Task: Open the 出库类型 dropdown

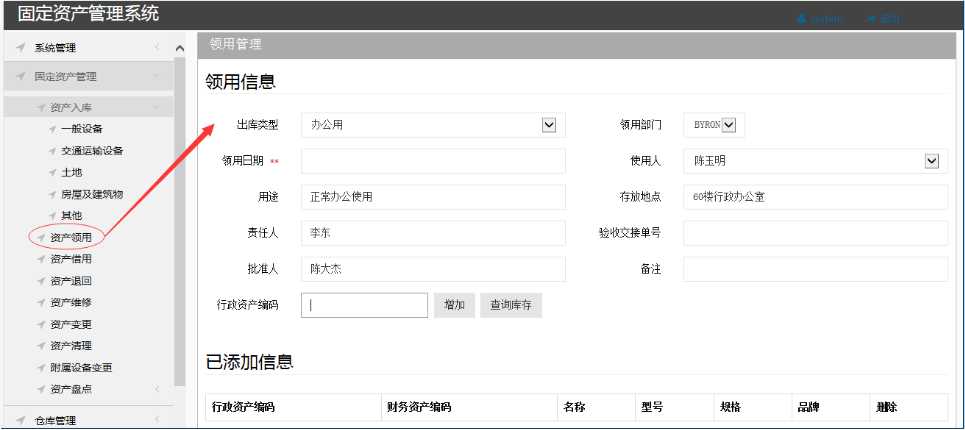Action: pos(548,125)
